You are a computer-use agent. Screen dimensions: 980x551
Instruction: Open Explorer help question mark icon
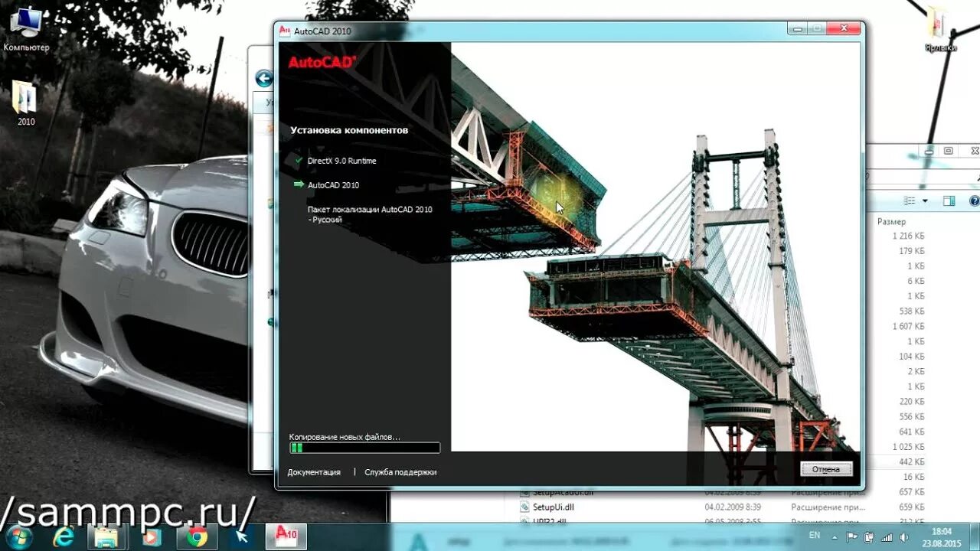pyautogui.click(x=974, y=201)
